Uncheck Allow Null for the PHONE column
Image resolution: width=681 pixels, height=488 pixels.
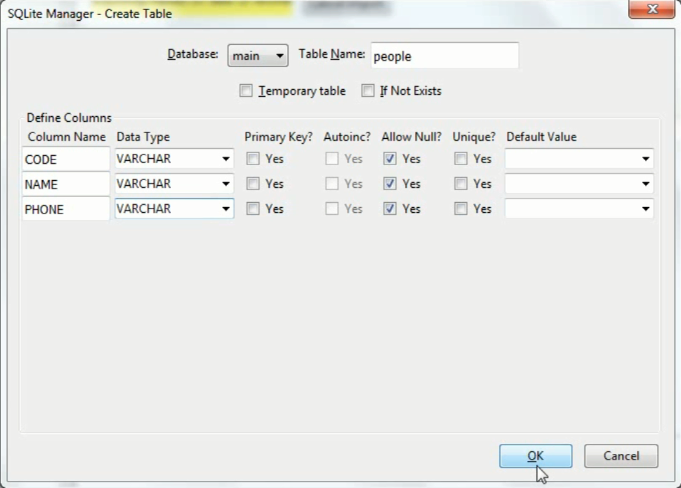pos(390,209)
